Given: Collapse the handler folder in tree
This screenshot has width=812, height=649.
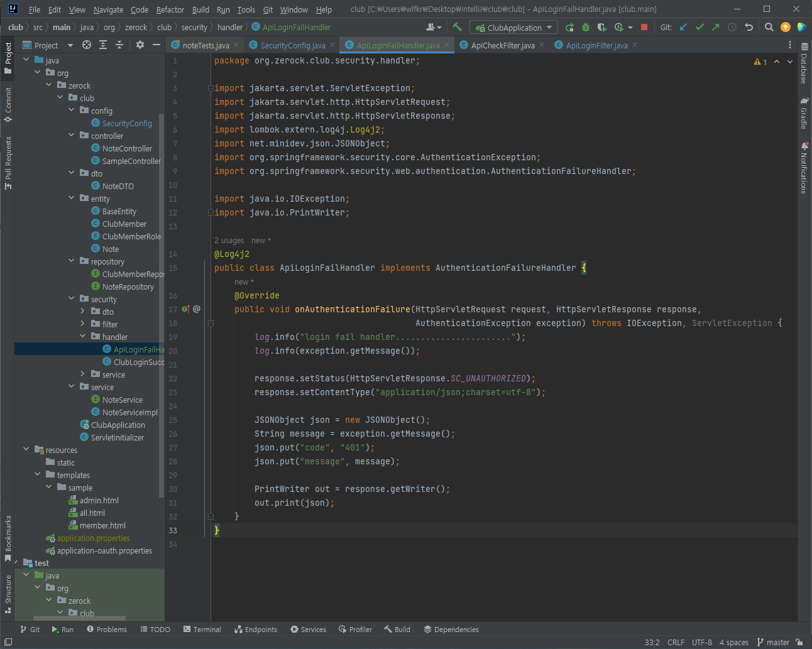Looking at the screenshot, I should point(83,336).
